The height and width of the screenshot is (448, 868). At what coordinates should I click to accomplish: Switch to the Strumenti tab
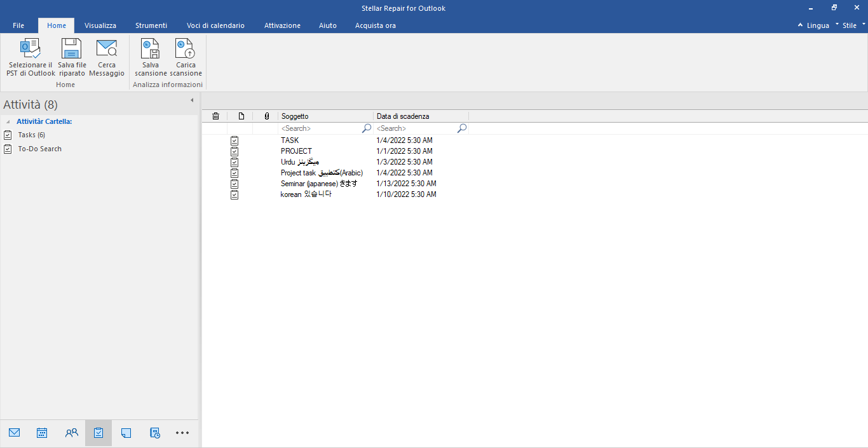tap(151, 25)
